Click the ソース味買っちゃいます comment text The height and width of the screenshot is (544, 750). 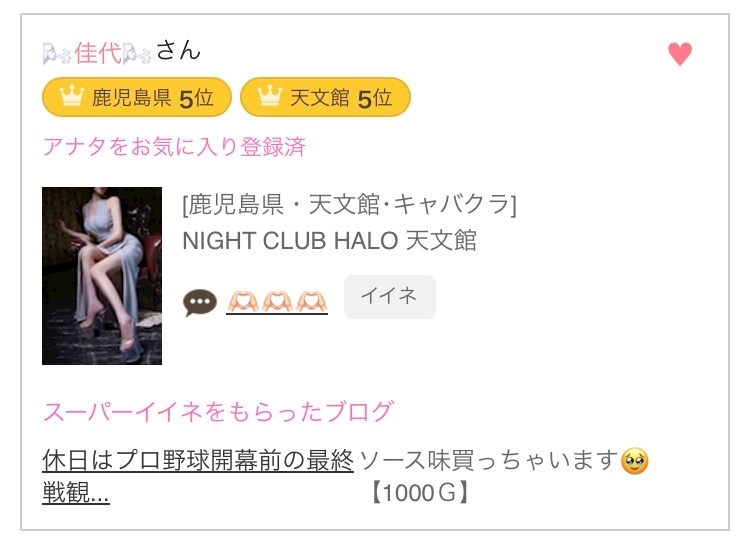[488, 460]
